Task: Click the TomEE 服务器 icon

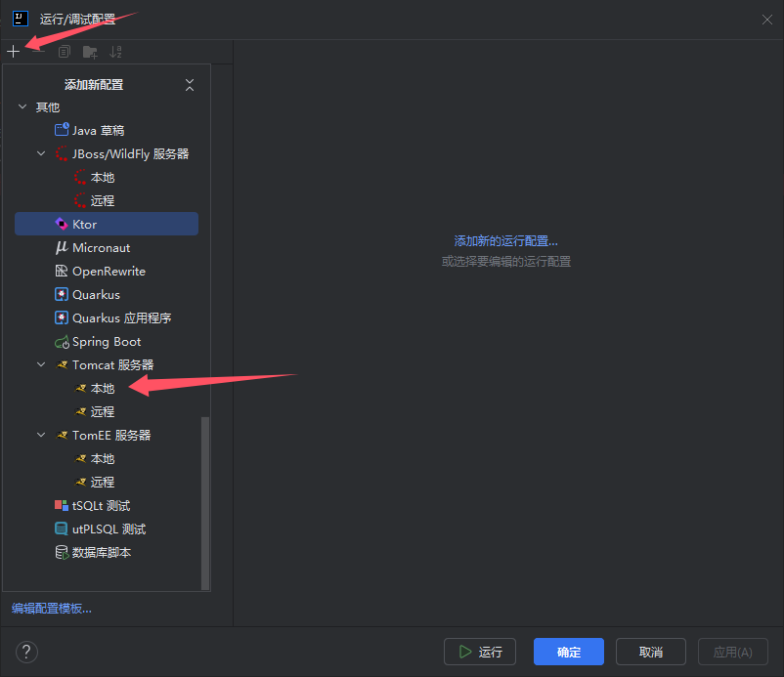Action: (x=62, y=435)
